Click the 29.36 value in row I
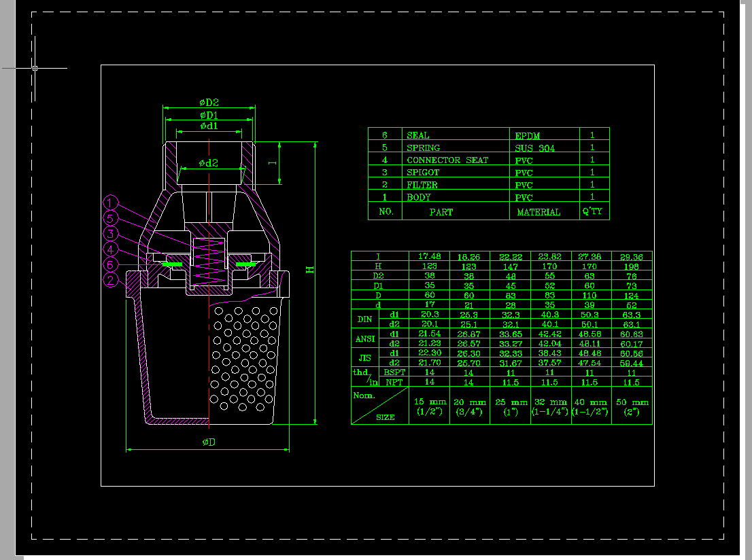This screenshot has height=560, width=752. click(632, 256)
